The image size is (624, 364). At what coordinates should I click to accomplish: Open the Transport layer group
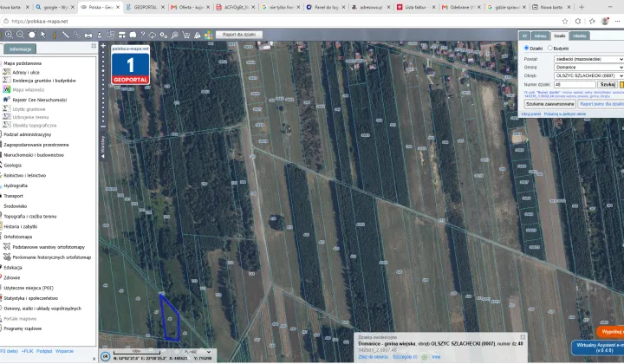point(13,196)
